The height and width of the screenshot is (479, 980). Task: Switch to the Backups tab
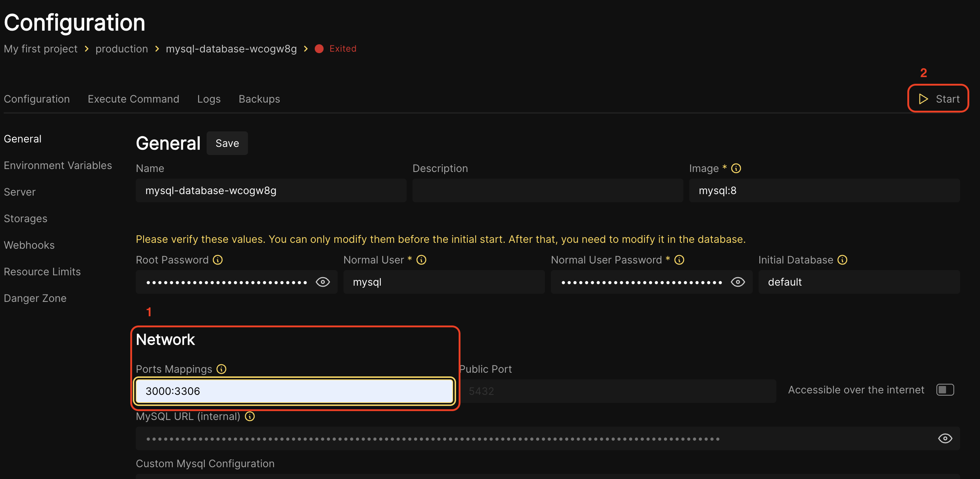point(259,99)
